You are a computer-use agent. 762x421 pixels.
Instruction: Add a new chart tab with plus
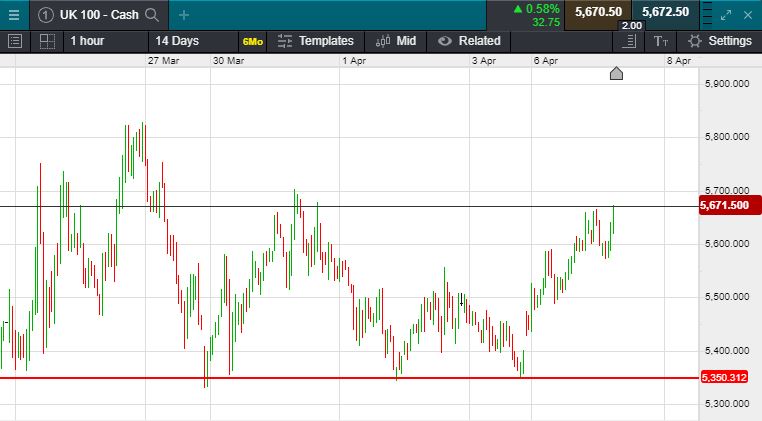point(184,14)
